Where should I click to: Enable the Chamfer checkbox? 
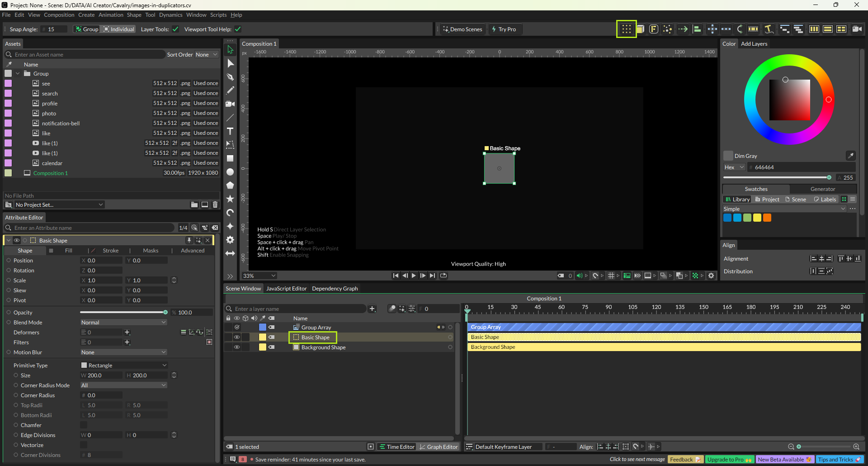coord(84,425)
